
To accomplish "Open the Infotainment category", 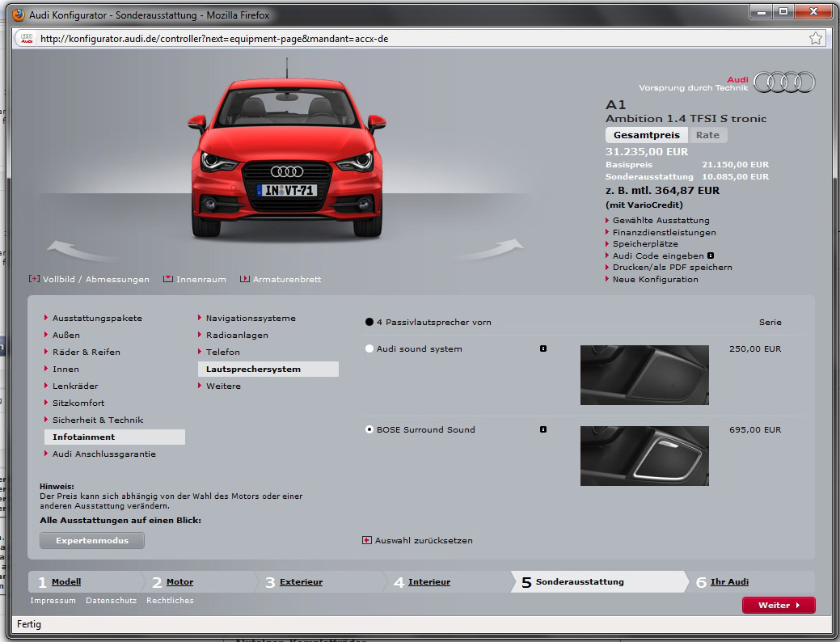I will (115, 437).
